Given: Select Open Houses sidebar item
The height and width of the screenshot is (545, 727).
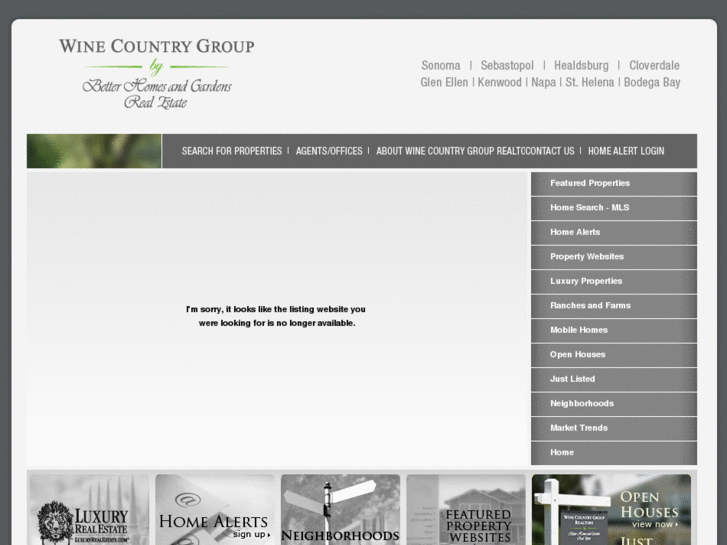Looking at the screenshot, I should [x=614, y=355].
